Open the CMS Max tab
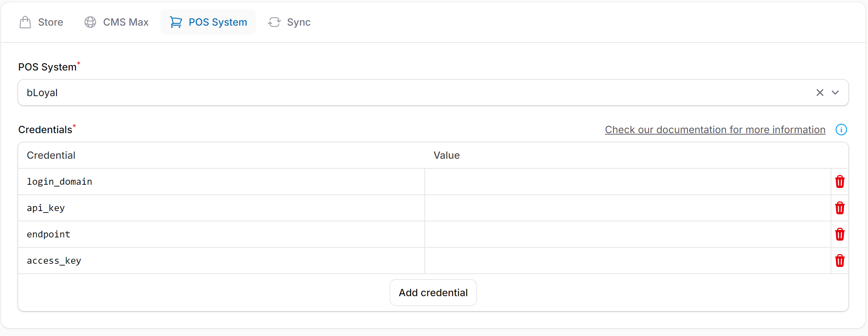Screen dimensions: 868x336 (117, 22)
